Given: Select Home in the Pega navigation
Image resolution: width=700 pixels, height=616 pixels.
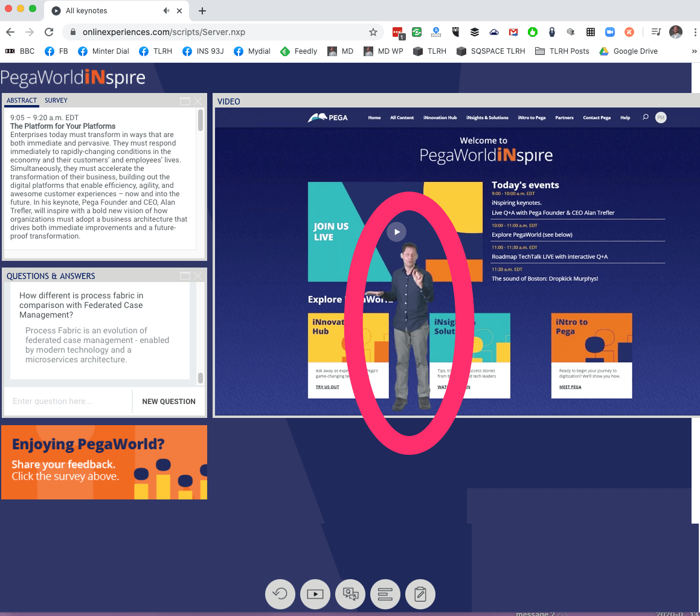Looking at the screenshot, I should (374, 118).
